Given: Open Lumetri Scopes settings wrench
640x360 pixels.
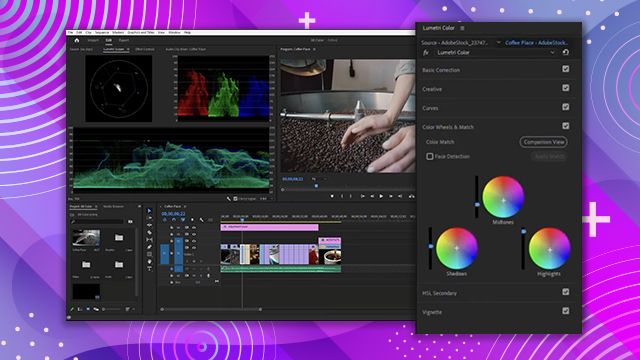Looking at the screenshot, I should [x=229, y=199].
